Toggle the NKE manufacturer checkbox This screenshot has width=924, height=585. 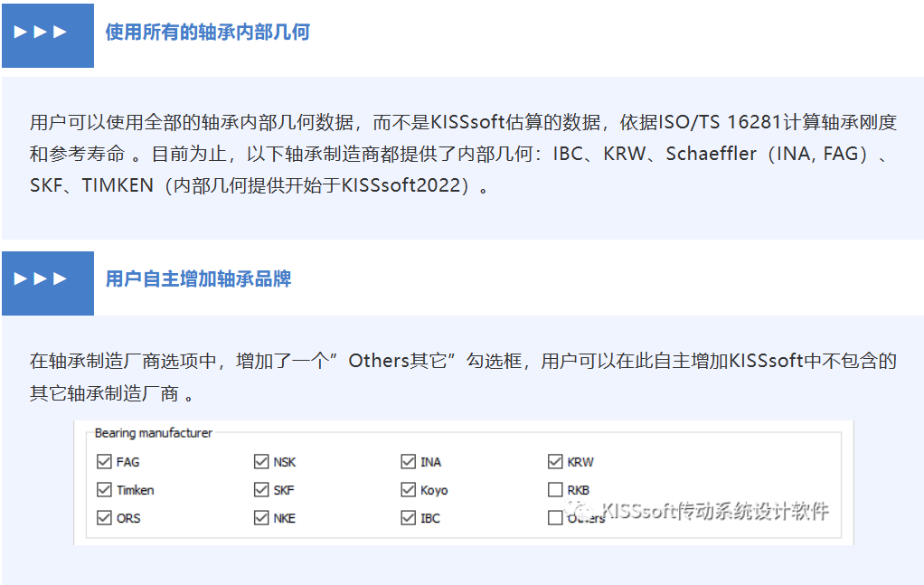click(261, 518)
